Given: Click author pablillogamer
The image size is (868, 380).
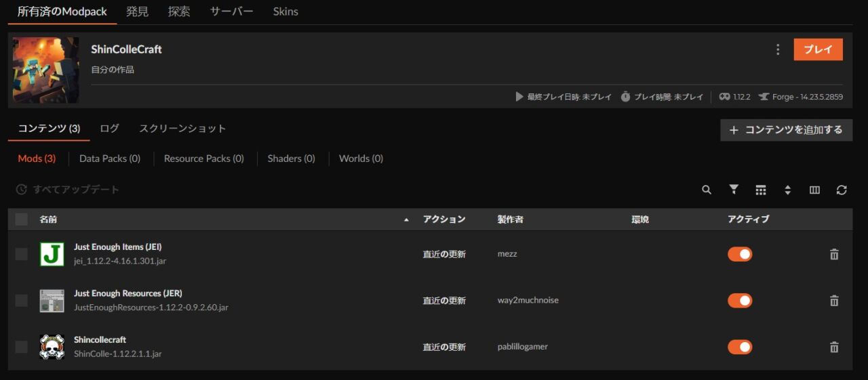Looking at the screenshot, I should (x=522, y=347).
